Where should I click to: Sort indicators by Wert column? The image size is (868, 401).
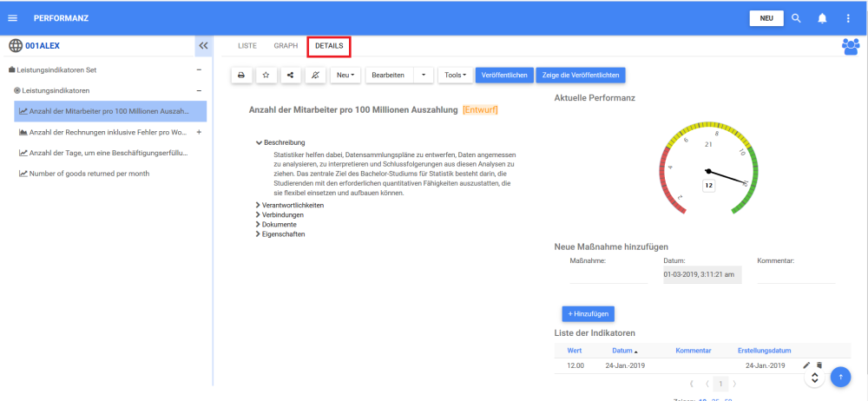coord(575,351)
